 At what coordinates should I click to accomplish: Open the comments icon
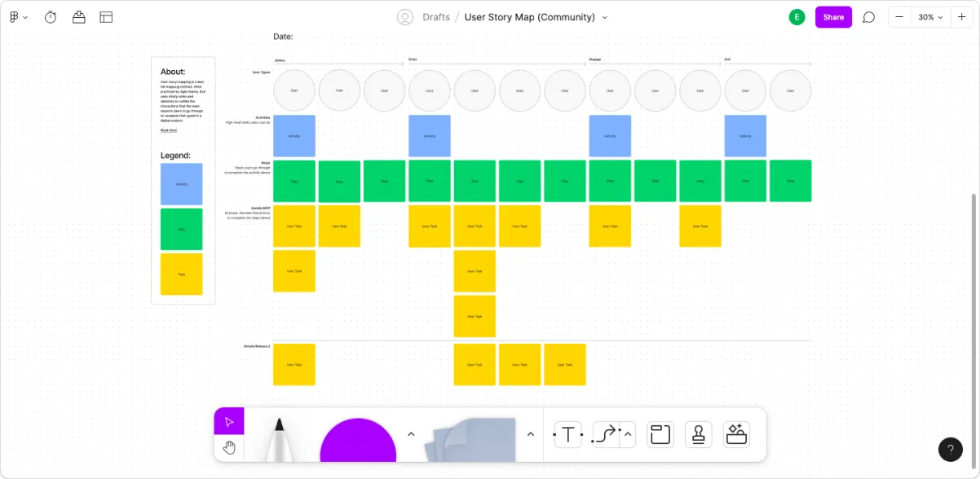868,17
